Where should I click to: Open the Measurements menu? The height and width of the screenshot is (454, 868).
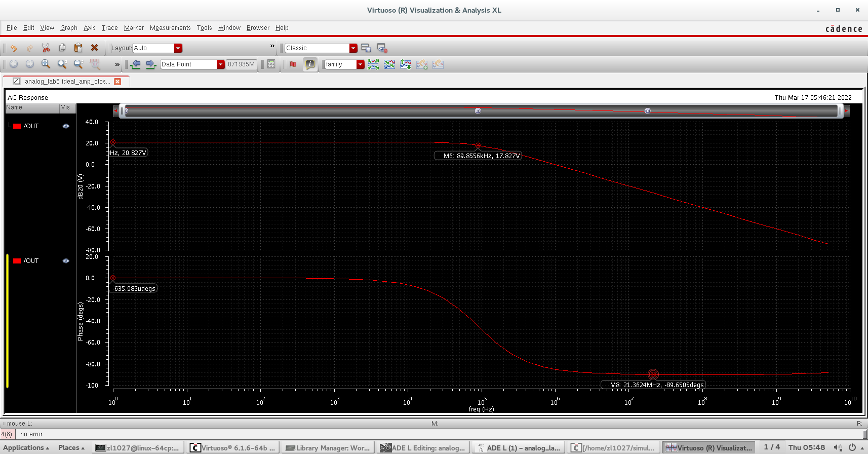170,28
